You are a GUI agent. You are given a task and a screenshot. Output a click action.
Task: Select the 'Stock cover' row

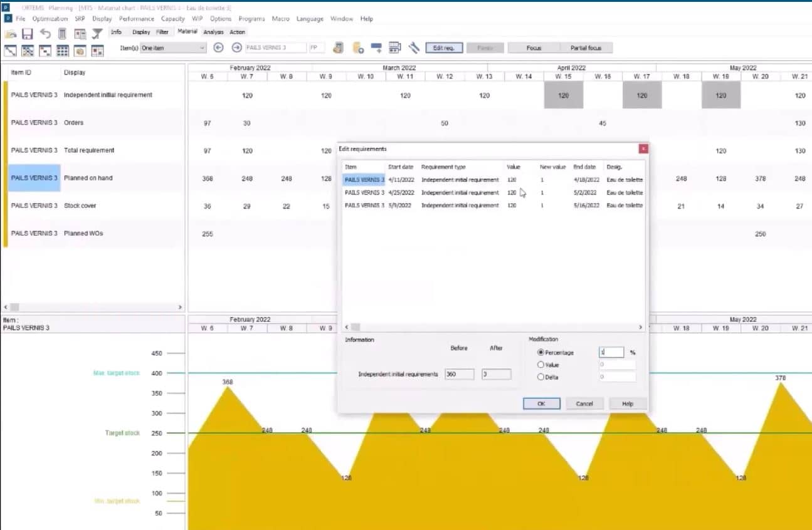(94, 205)
